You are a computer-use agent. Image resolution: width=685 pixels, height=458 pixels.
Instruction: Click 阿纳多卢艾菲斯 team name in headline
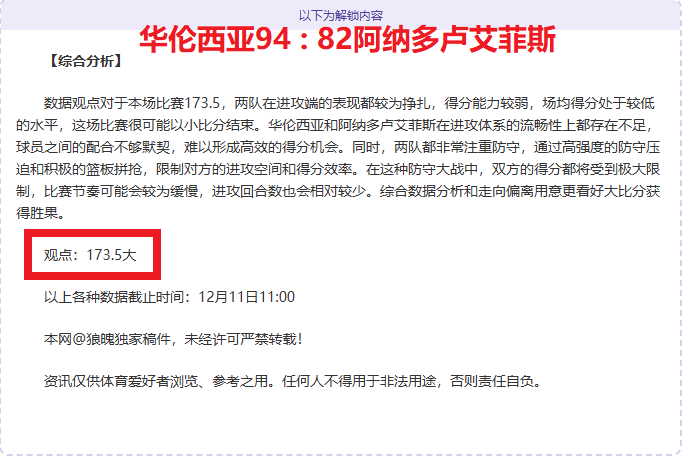click(454, 39)
